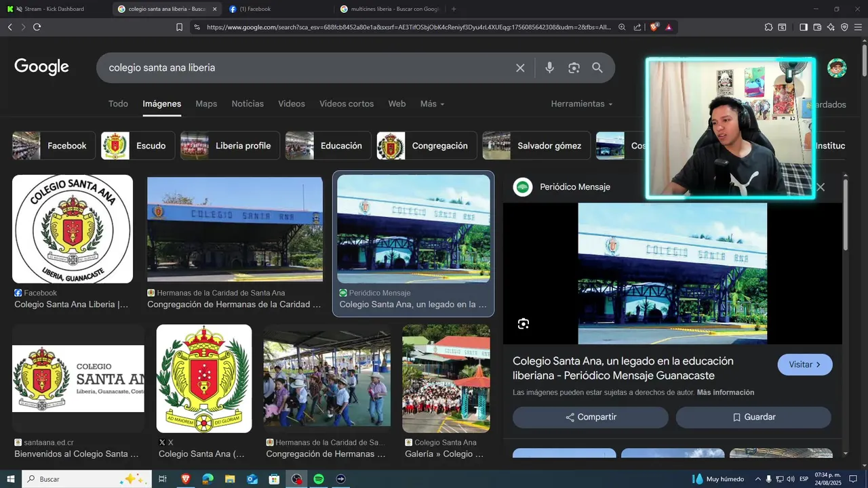The height and width of the screenshot is (488, 868).
Task: Open Colegio Santa Ana, un legado title link
Action: pos(623,368)
